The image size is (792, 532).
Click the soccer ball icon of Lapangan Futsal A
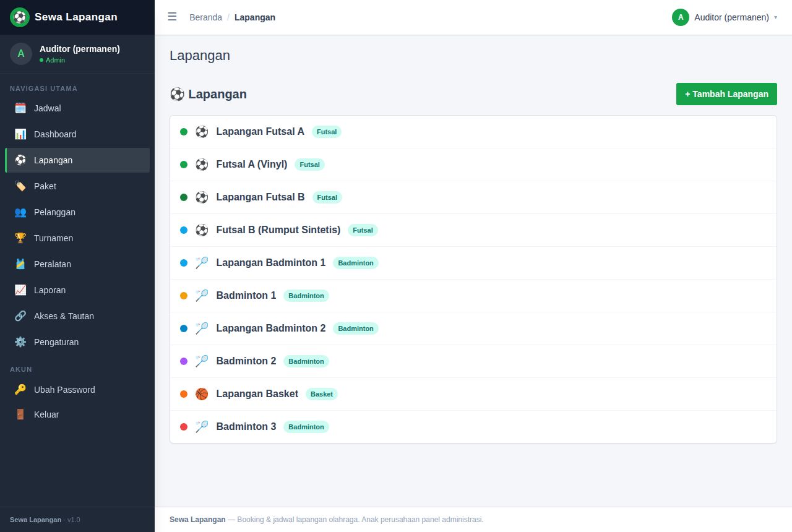[x=202, y=132]
